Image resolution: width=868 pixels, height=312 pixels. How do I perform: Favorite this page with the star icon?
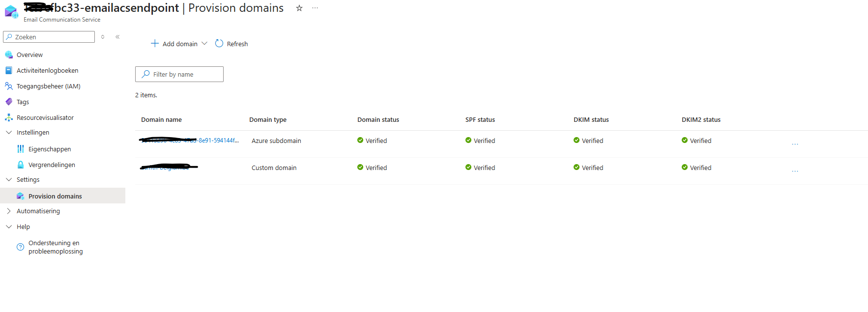click(x=299, y=8)
